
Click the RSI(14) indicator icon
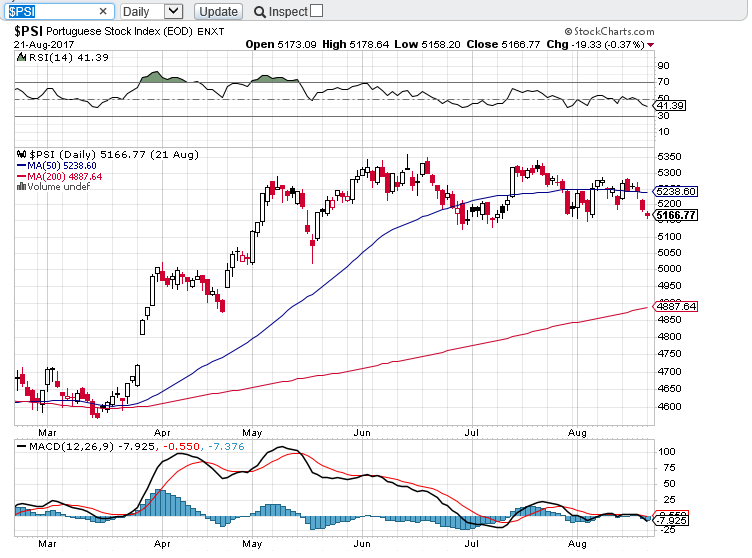[22, 57]
